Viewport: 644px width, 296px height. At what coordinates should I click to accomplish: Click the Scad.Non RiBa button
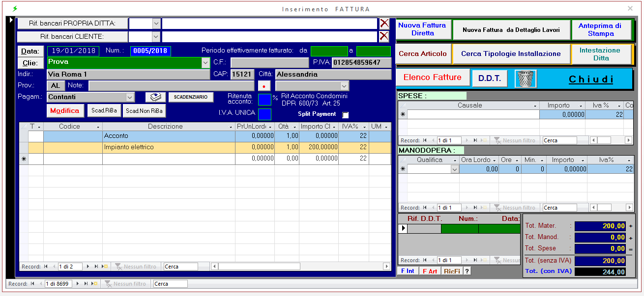[144, 111]
